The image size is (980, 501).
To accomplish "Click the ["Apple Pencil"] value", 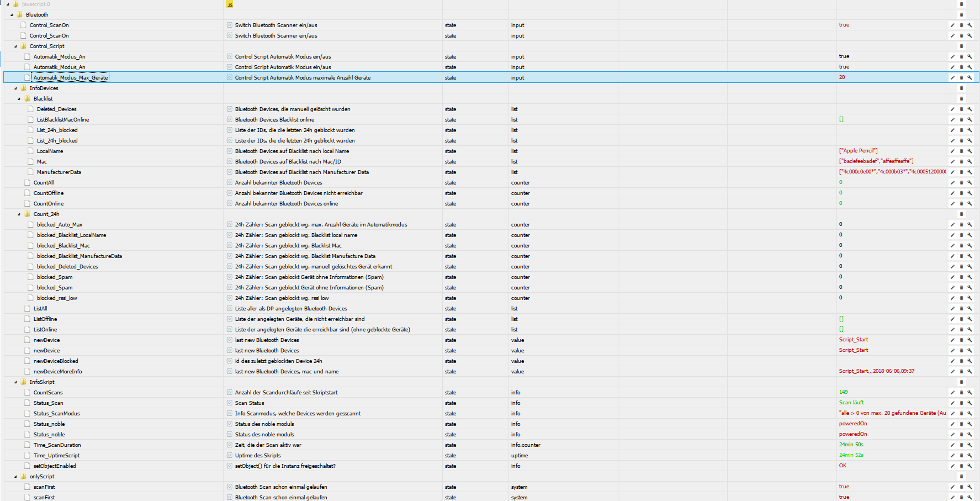I will tap(858, 151).
